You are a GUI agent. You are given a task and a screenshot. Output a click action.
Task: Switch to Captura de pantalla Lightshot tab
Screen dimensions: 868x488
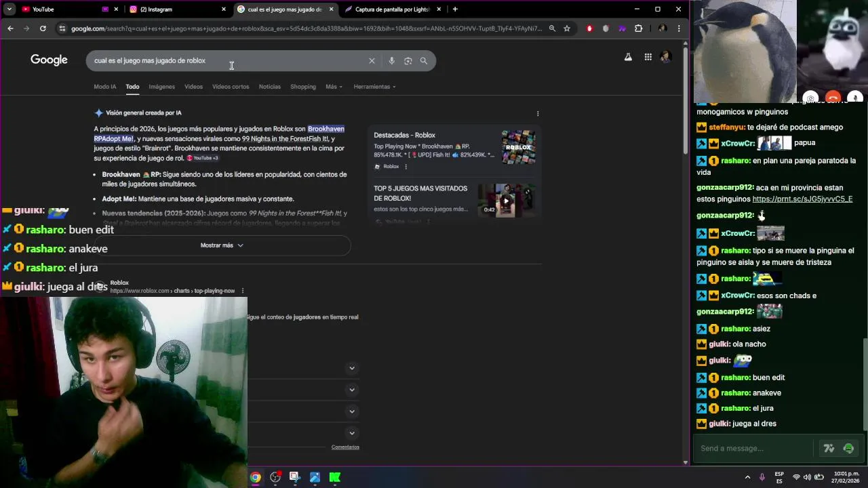click(393, 9)
